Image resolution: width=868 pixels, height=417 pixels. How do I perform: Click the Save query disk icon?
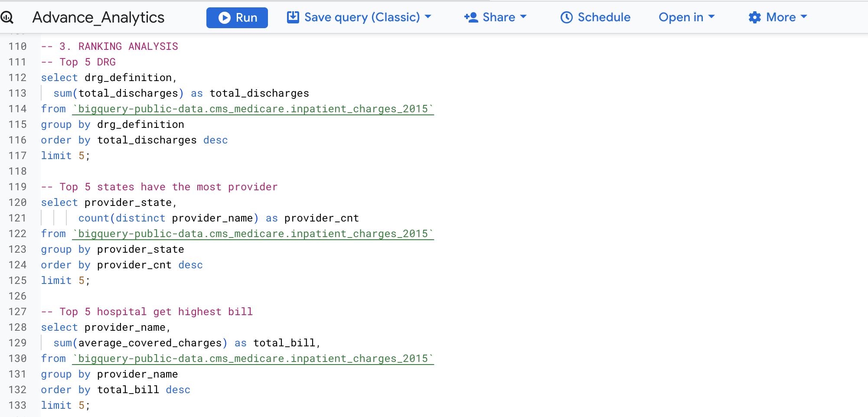(x=293, y=17)
